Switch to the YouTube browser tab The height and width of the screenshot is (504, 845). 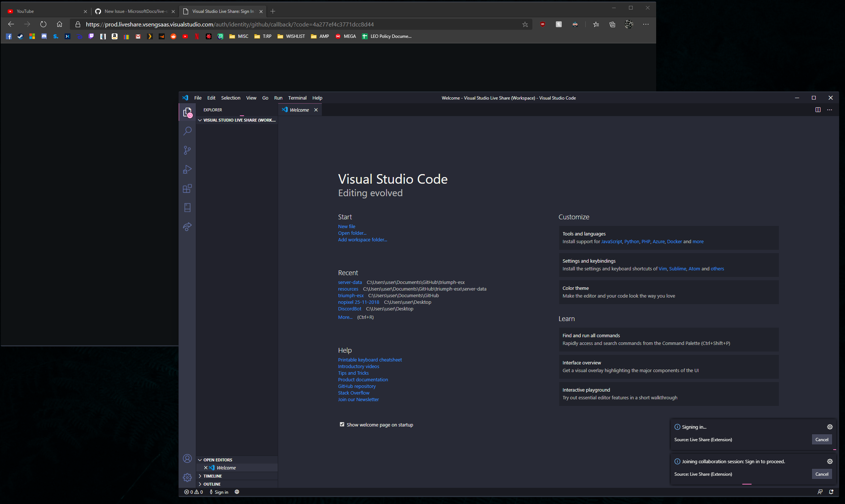point(46,11)
